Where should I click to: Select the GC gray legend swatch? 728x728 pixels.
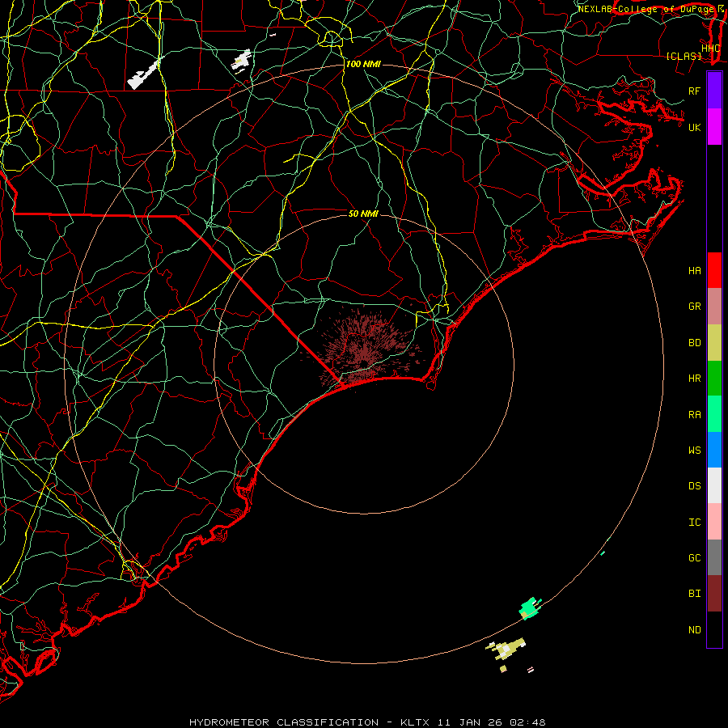pos(714,557)
